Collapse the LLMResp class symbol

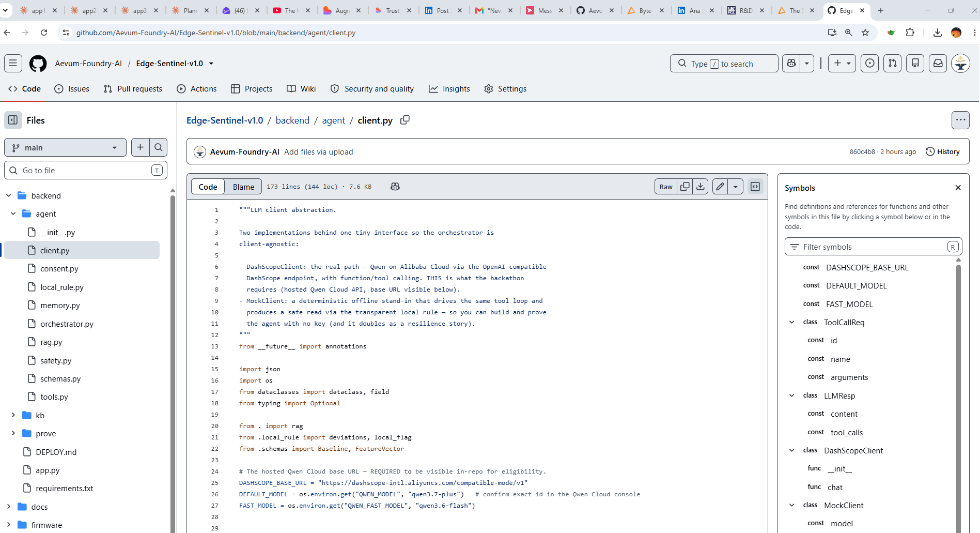point(791,395)
